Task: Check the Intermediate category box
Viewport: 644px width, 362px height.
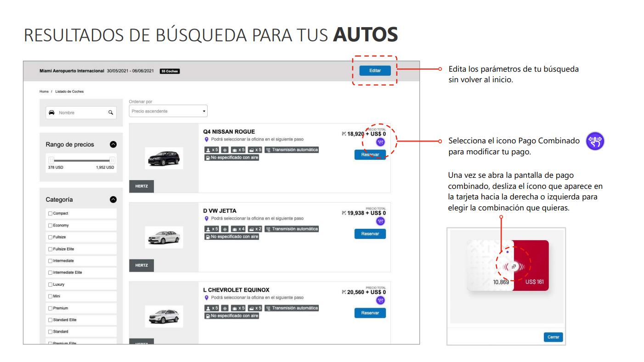Action: tap(50, 261)
